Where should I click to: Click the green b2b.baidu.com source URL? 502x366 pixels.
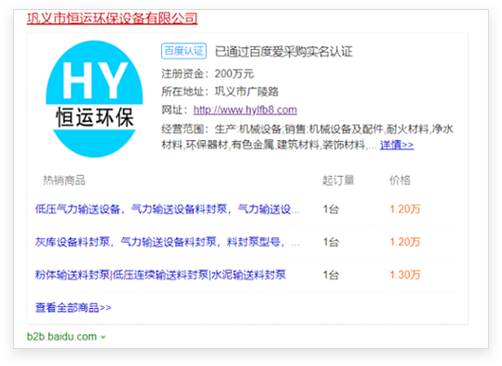click(x=62, y=337)
